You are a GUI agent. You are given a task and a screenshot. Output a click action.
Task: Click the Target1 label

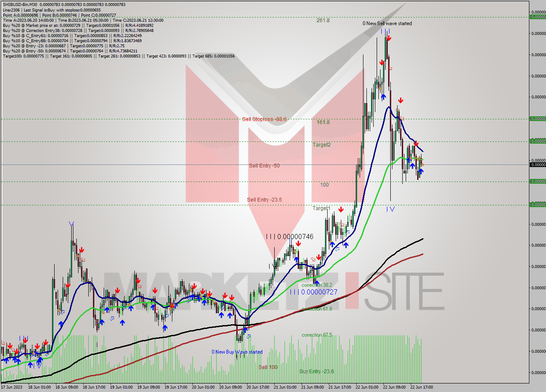322,208
